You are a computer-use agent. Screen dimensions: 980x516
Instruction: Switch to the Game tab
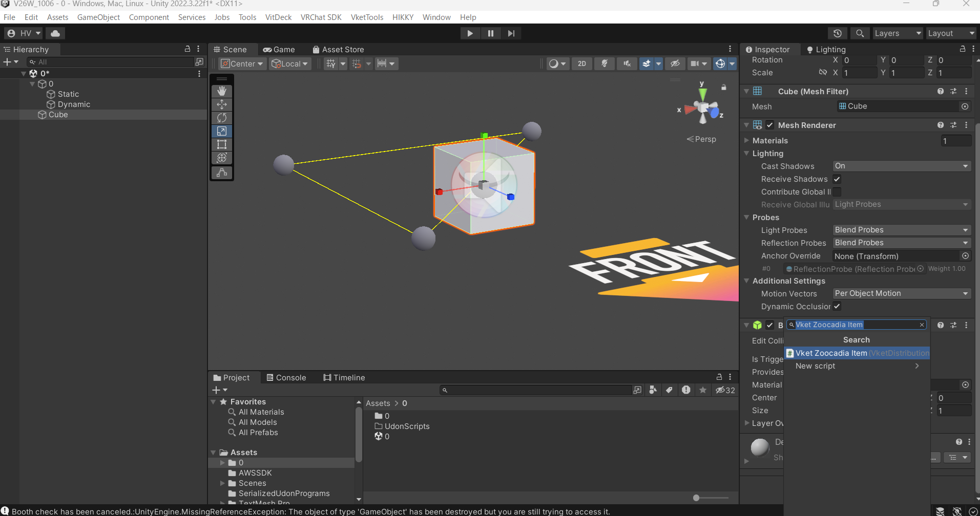tap(279, 50)
